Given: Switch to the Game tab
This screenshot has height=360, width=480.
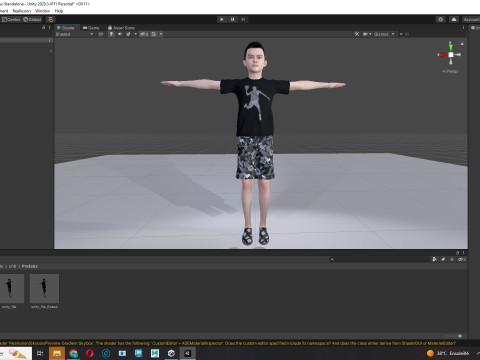Looking at the screenshot, I should pos(91,28).
